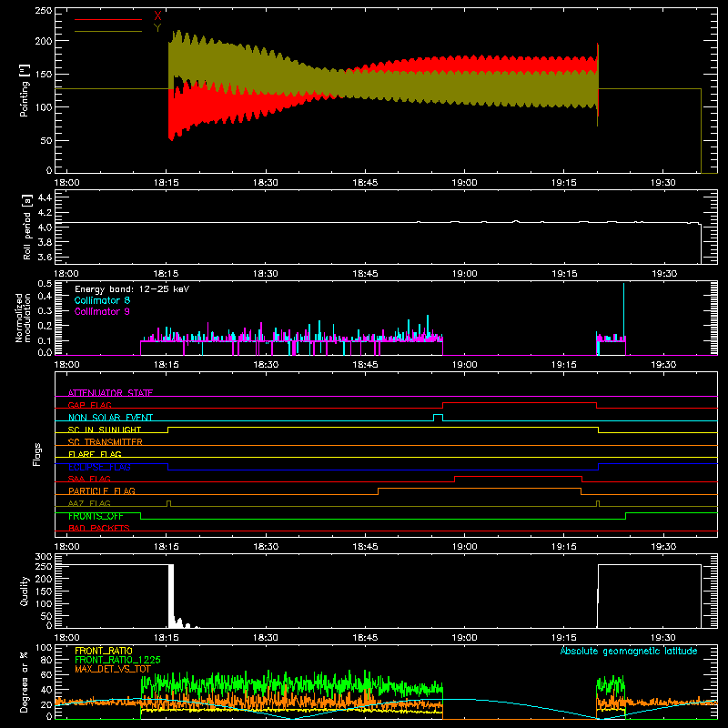Click the red X legend line
The image size is (728, 728).
[x=108, y=19]
